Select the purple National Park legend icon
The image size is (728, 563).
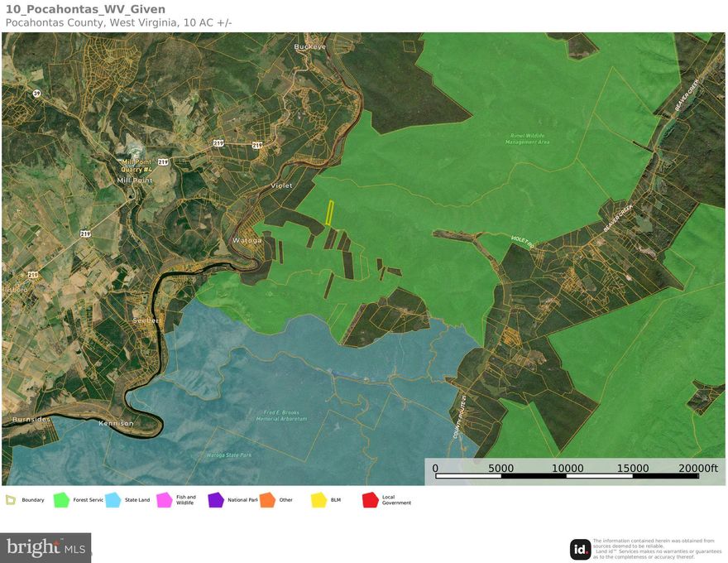(216, 500)
